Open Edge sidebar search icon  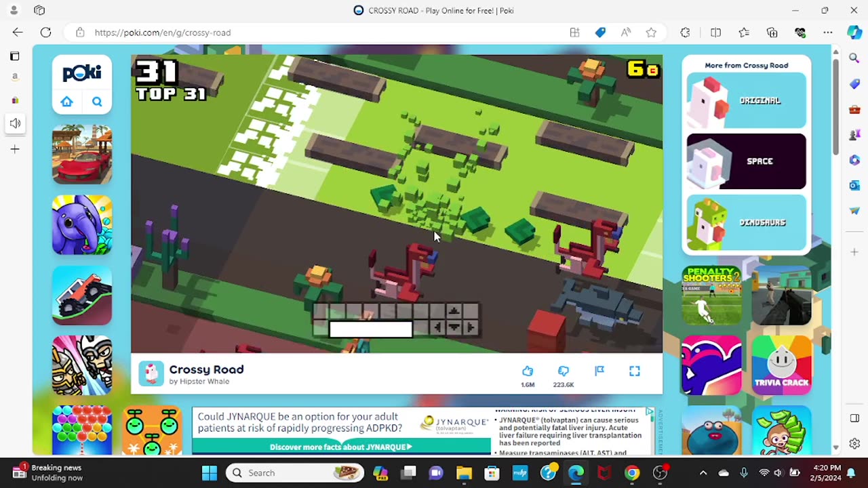[854, 59]
